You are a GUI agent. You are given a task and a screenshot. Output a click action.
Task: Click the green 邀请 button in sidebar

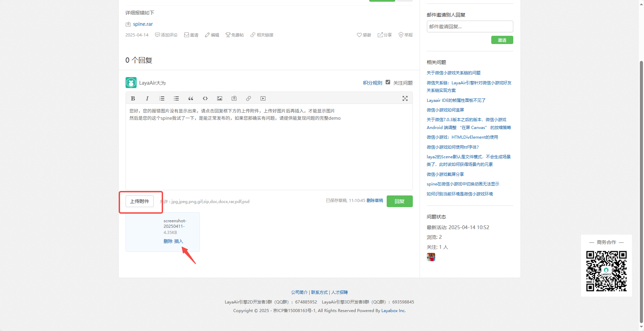pos(502,40)
